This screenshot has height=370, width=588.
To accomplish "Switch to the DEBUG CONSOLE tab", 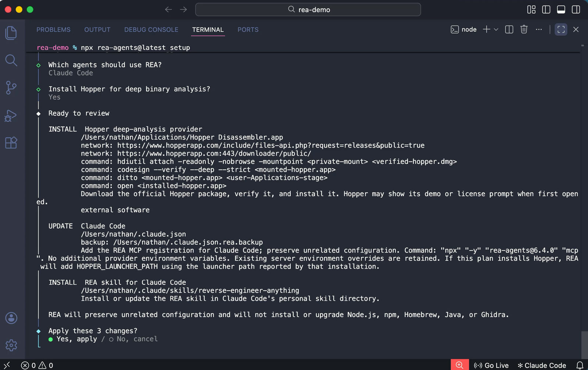I will tap(151, 30).
